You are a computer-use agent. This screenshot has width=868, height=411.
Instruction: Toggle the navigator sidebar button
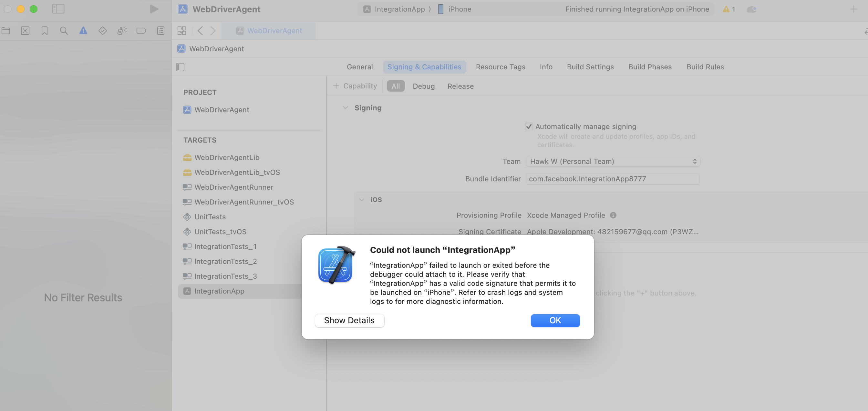(x=58, y=9)
